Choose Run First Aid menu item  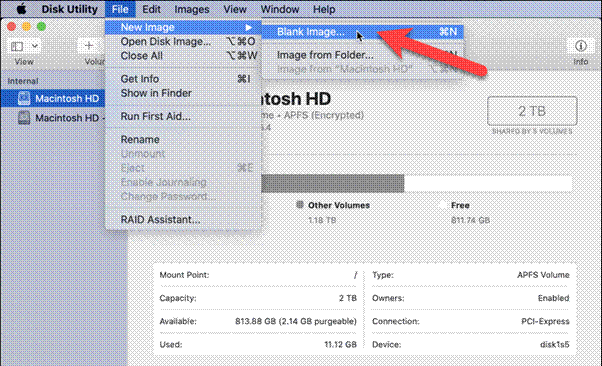[x=183, y=116]
